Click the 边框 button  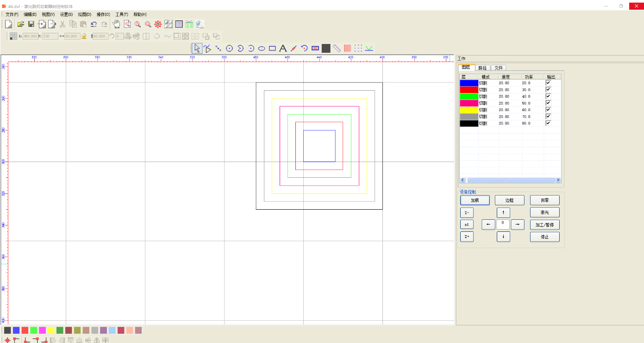pos(510,200)
